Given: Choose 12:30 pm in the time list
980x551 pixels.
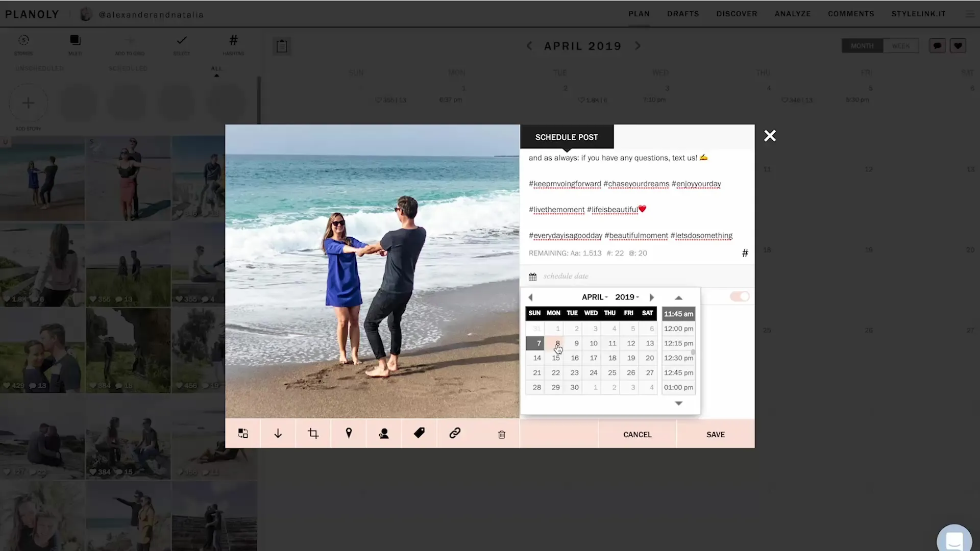Looking at the screenshot, I should click(678, 358).
